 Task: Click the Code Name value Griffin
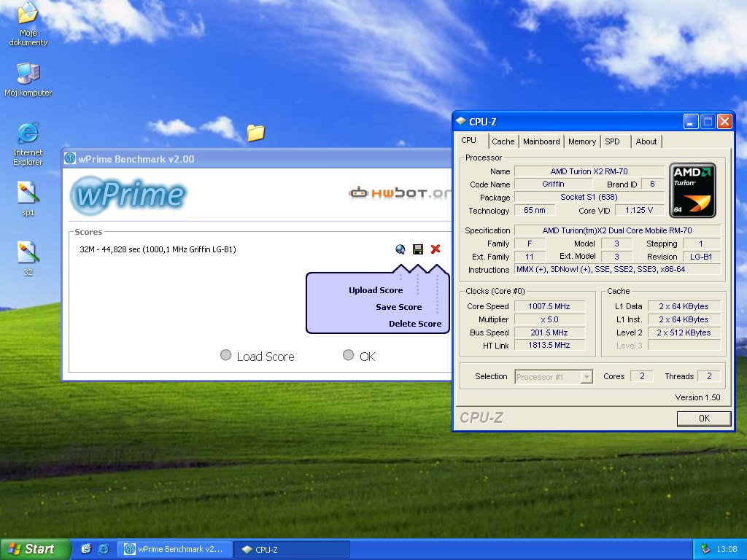tap(553, 184)
